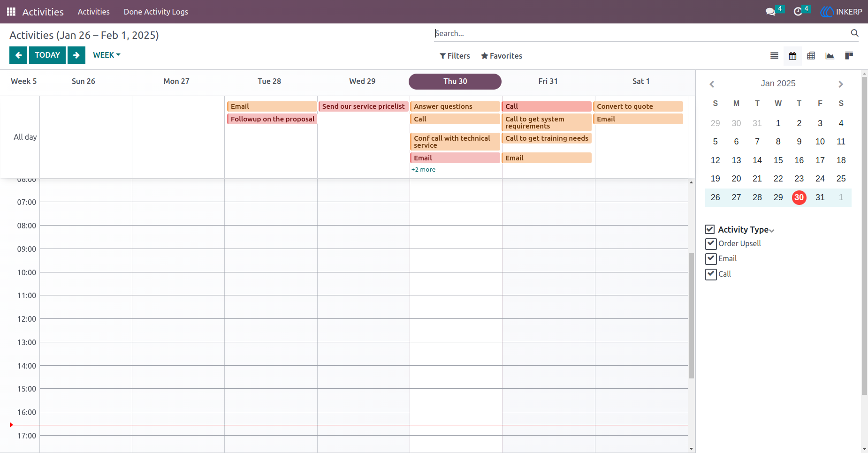This screenshot has height=453, width=868.
Task: Open Conf call with technical service event
Action: click(x=455, y=142)
